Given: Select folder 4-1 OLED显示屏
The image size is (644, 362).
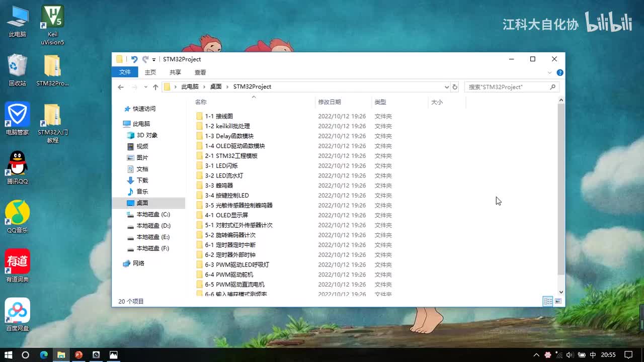Looking at the screenshot, I should (226, 215).
